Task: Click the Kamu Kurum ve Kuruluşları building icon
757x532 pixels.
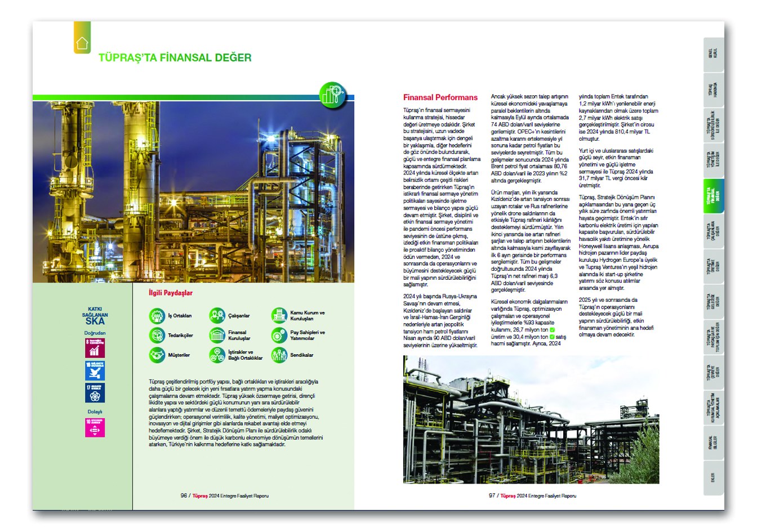Action: (x=279, y=316)
